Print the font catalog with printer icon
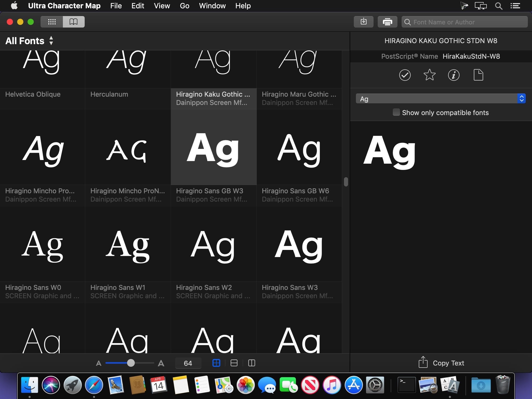The width and height of the screenshot is (532, 399). 387,22
